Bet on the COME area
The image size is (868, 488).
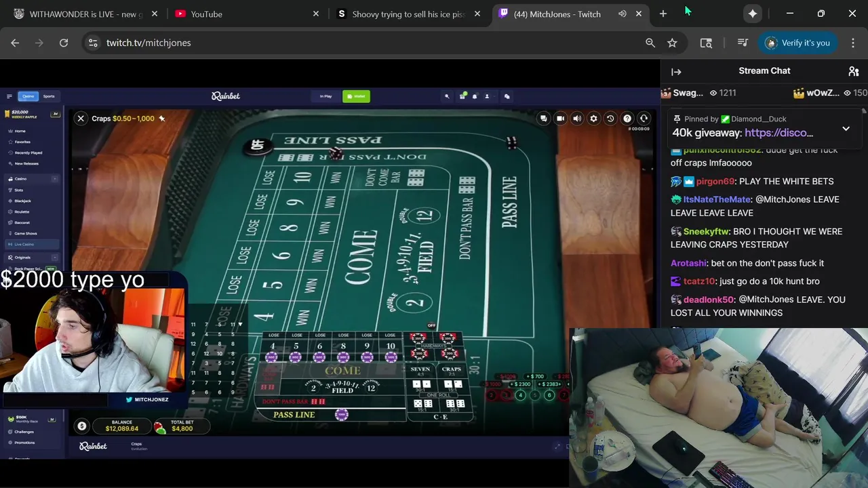click(342, 370)
